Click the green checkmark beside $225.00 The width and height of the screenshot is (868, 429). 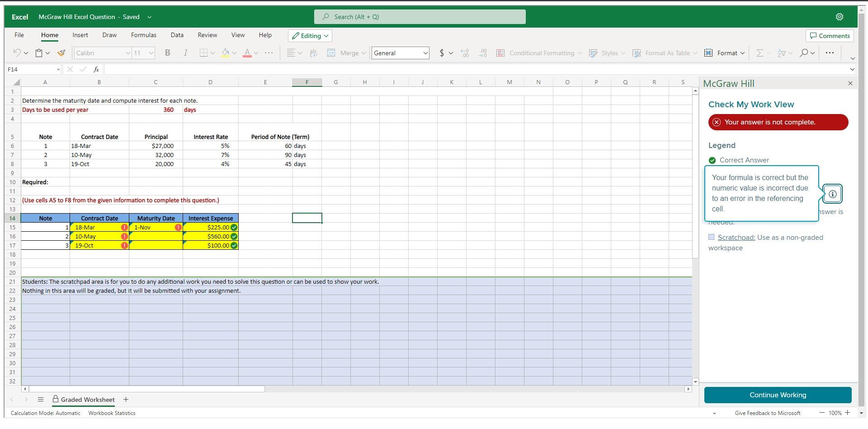tap(234, 228)
